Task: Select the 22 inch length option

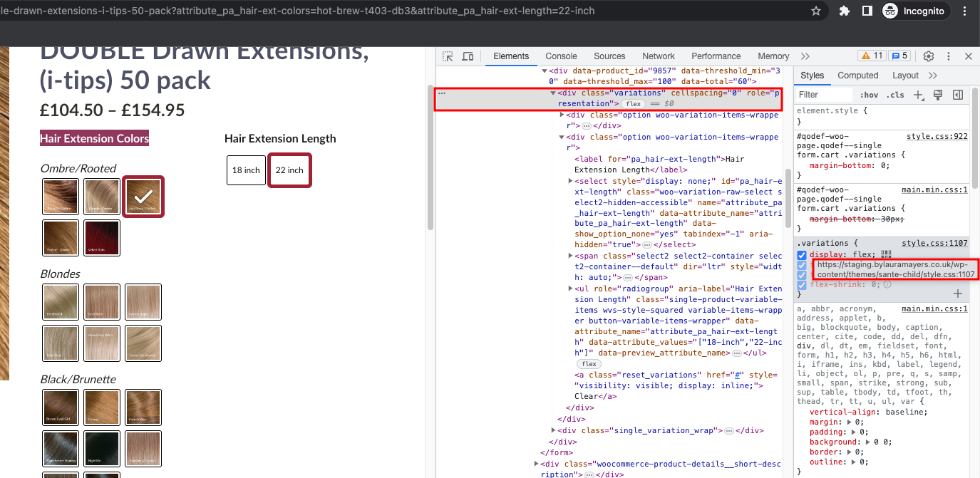Action: click(x=289, y=170)
